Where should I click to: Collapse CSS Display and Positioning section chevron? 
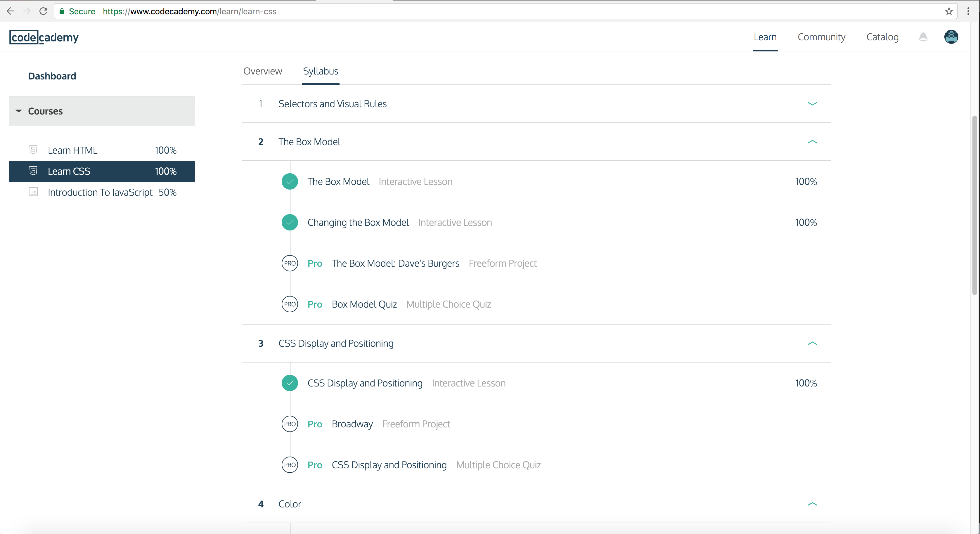tap(812, 343)
